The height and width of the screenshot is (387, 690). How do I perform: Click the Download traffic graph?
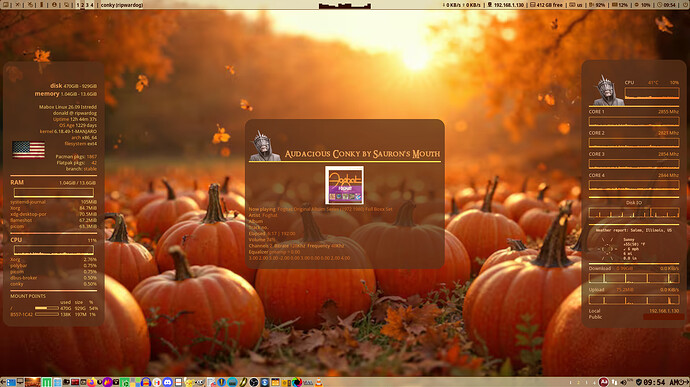coord(634,278)
